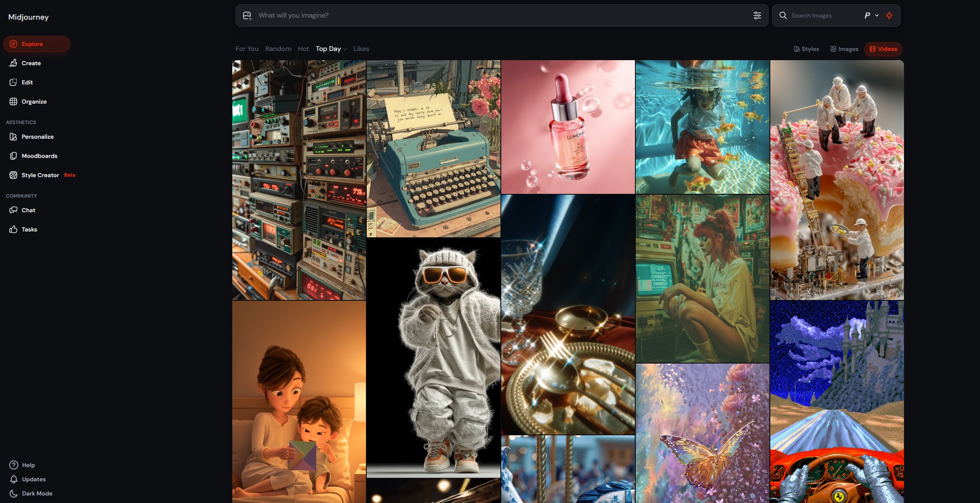Open the P personalization dropdown arrow

click(x=877, y=15)
